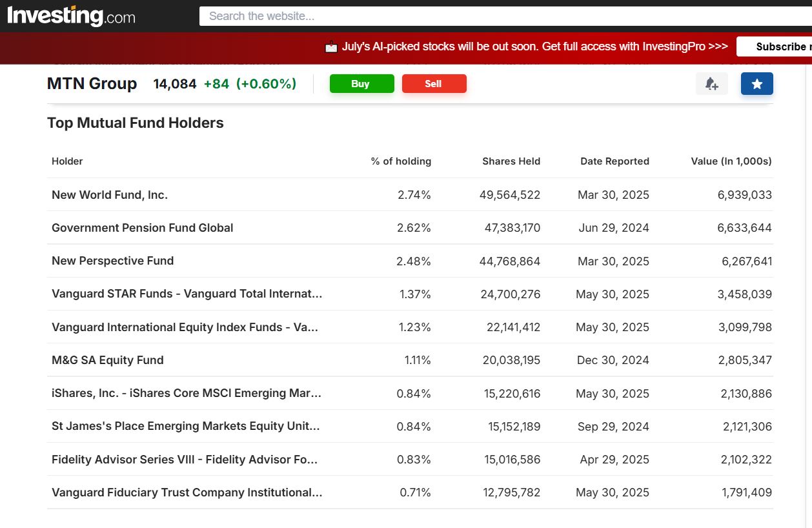Open New Perspective Fund holder
The width and height of the screenshot is (812, 528).
[x=112, y=261]
